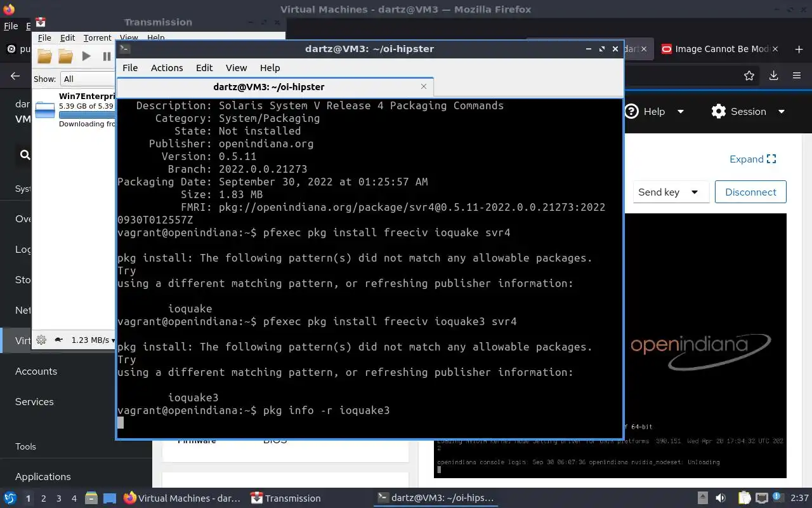Click the Session gear icon in Cockpit
Viewport: 812px width, 508px height.
click(x=718, y=111)
